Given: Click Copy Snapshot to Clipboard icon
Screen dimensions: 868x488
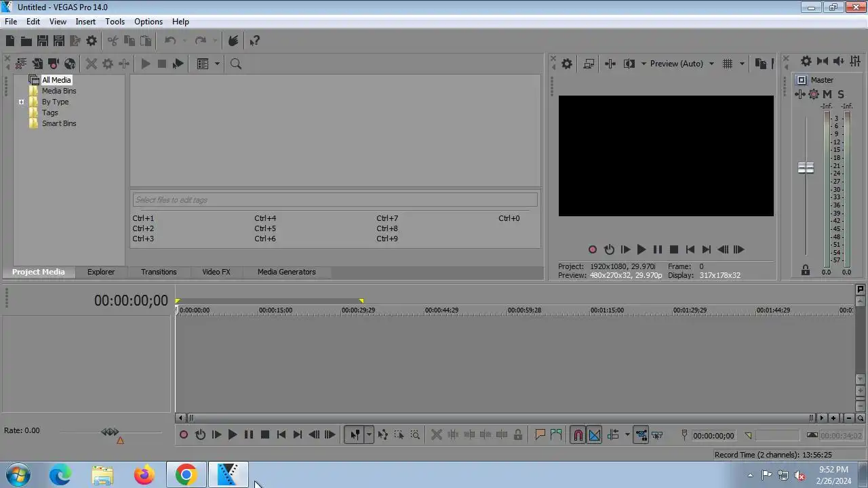Looking at the screenshot, I should point(761,64).
